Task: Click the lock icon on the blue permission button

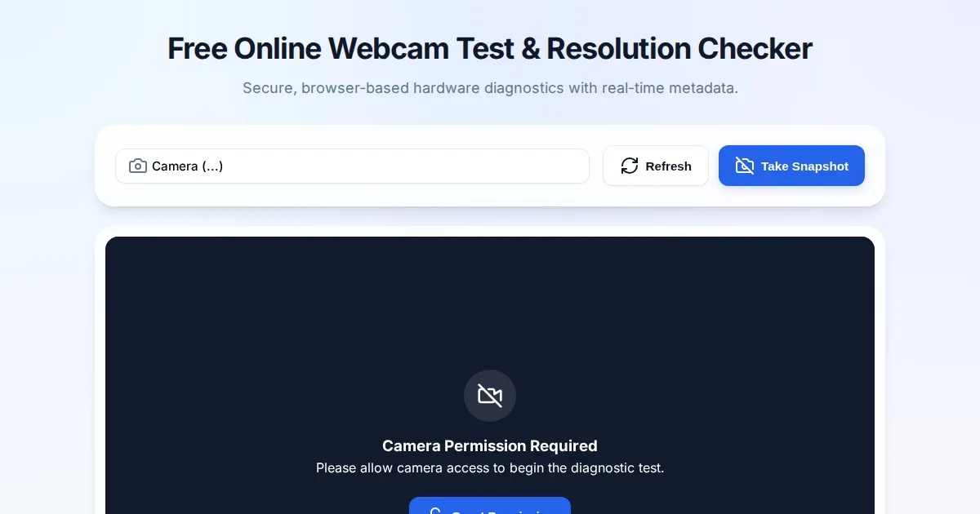Action: click(x=436, y=510)
